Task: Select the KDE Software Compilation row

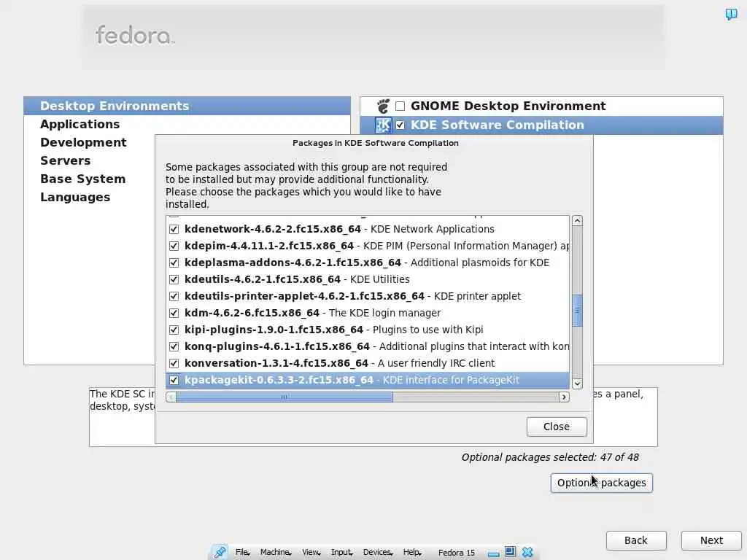Action: tap(542, 125)
